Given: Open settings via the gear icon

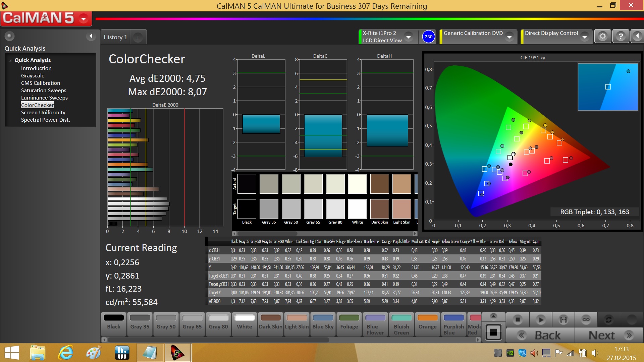Looking at the screenshot, I should pos(603,36).
